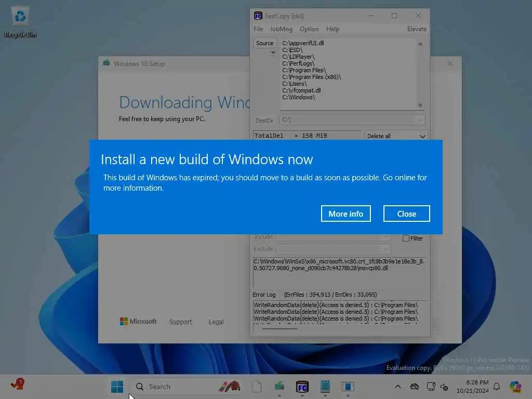The image size is (532, 399).
Task: Click the sync status tray icon
Action: pos(444,387)
